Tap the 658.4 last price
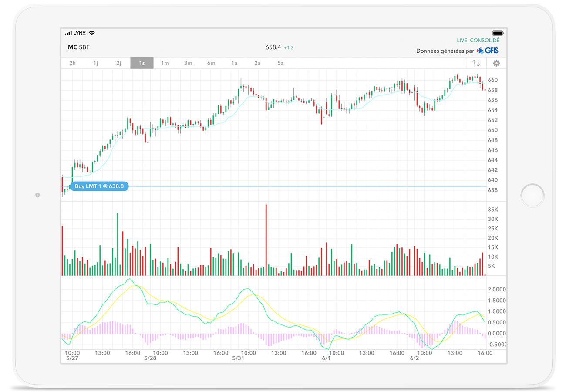Screen dimensions: 566x392 273,47
